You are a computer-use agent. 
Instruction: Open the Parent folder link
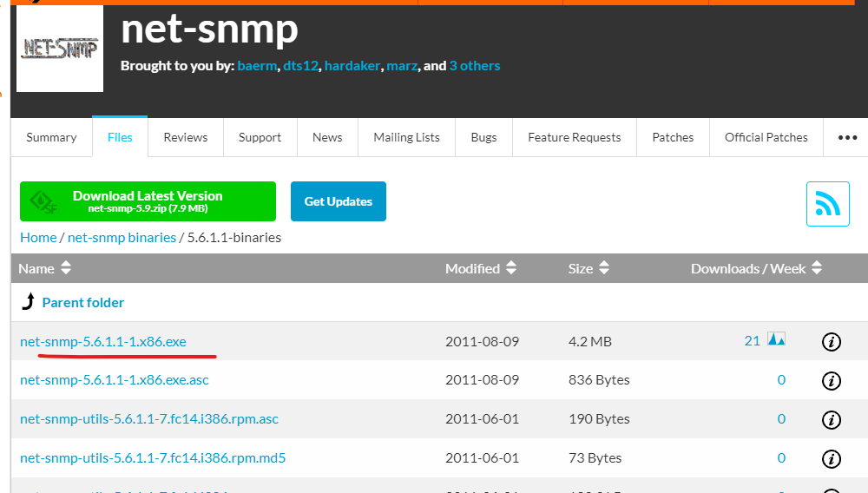[x=83, y=303]
